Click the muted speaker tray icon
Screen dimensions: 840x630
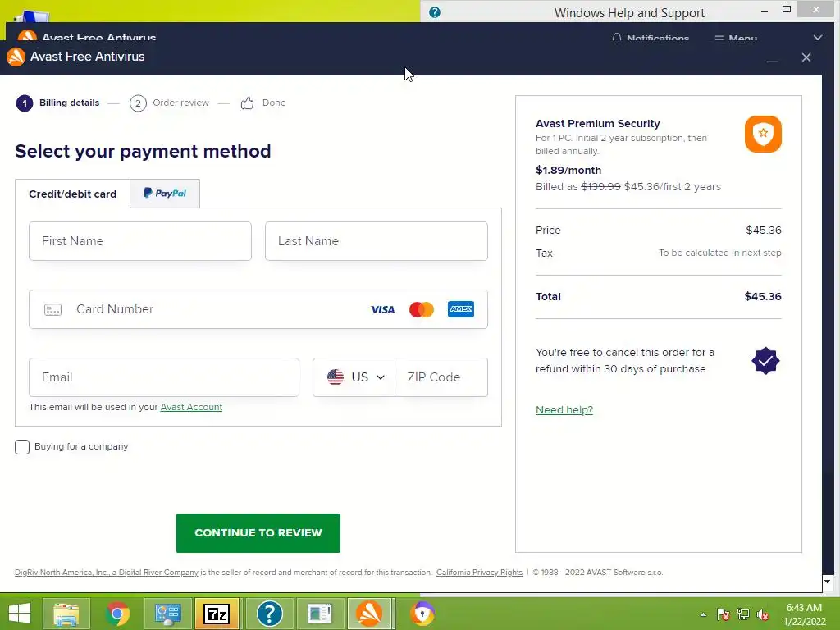pyautogui.click(x=763, y=614)
